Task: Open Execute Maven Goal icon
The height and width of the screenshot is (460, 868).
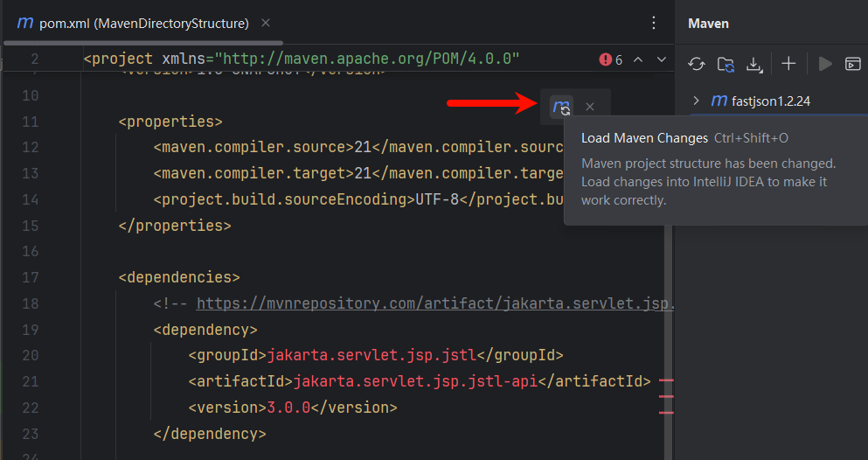Action: point(853,64)
